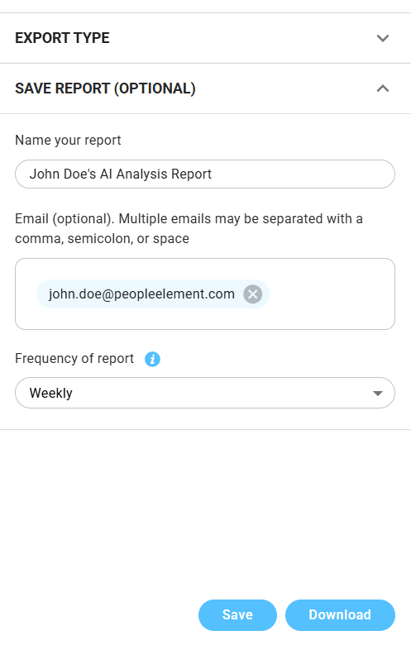
Task: Click into the Name your report field
Action: tap(205, 174)
